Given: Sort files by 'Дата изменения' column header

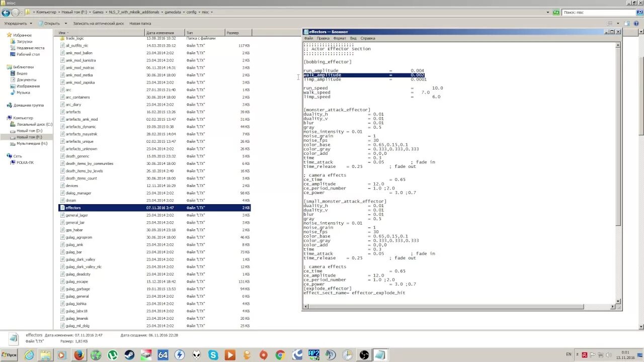Looking at the screenshot, I should coord(165,33).
